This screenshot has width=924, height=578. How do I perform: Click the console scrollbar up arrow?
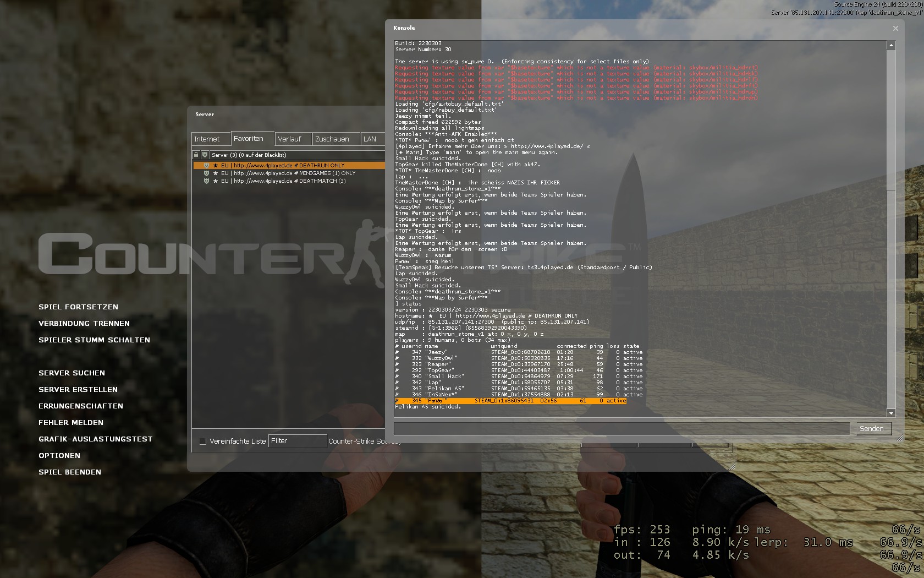point(891,45)
